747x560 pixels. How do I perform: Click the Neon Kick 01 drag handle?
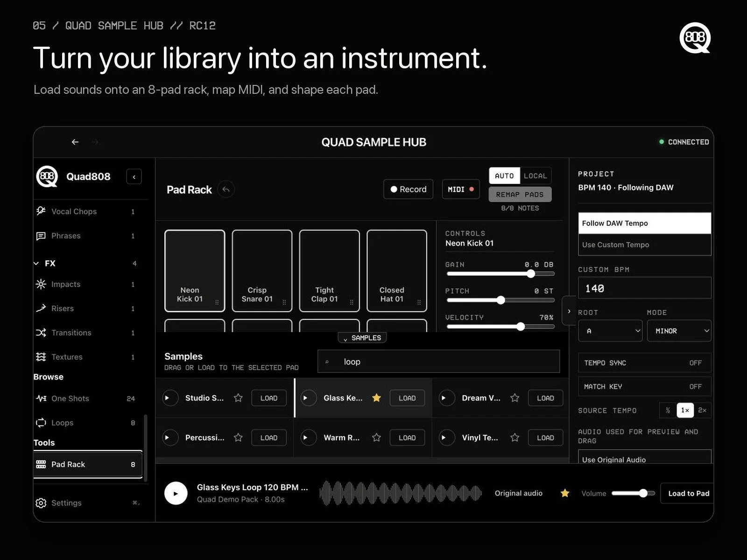[x=217, y=302]
